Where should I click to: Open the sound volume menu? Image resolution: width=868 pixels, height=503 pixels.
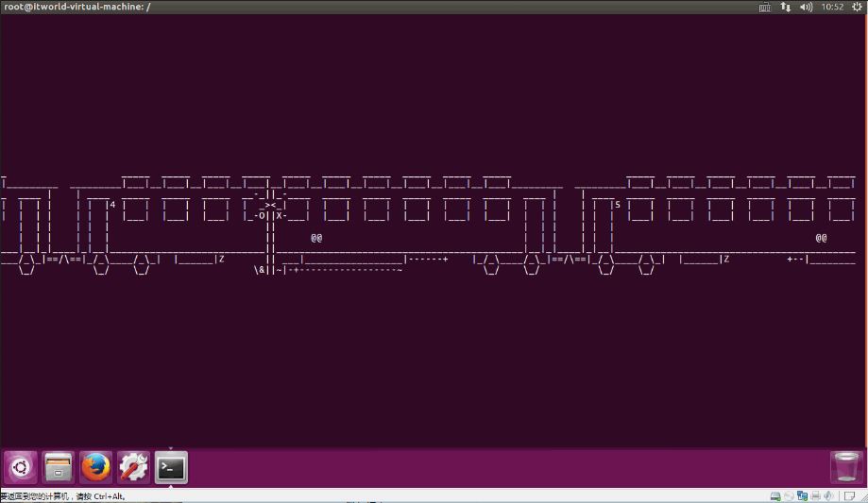click(806, 7)
